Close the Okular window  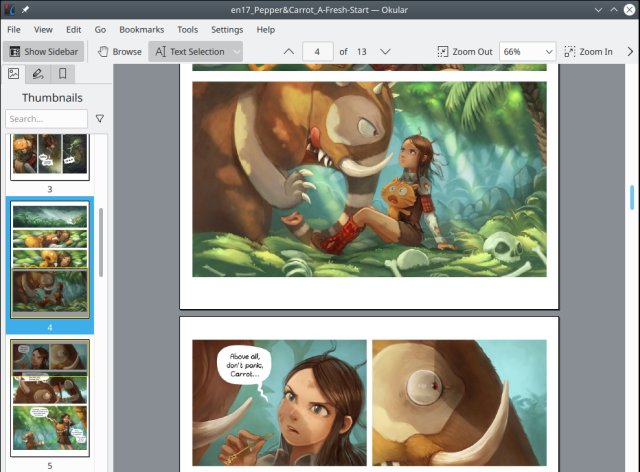pyautogui.click(x=630, y=10)
